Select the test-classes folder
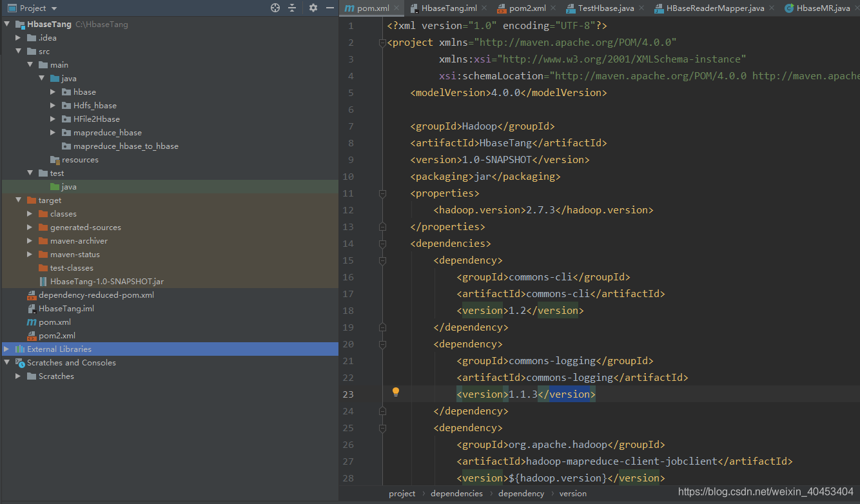 (72, 268)
